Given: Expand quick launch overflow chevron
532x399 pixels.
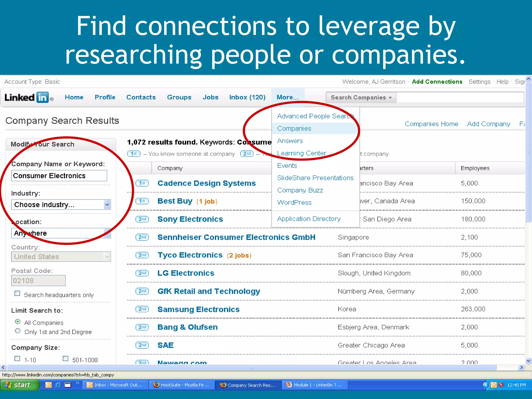Looking at the screenshot, I should [77, 383].
